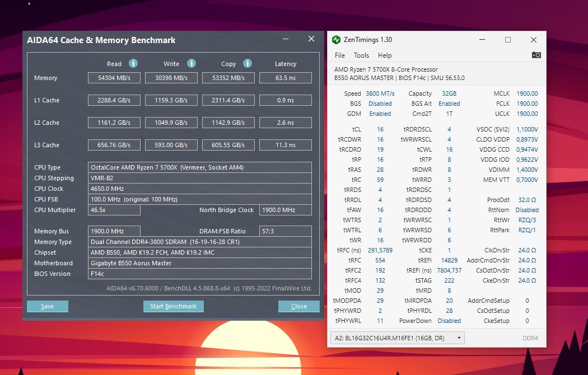This screenshot has width=588, height=375.
Task: Click the camera screenshot icon in ZenTimings
Action: click(536, 55)
